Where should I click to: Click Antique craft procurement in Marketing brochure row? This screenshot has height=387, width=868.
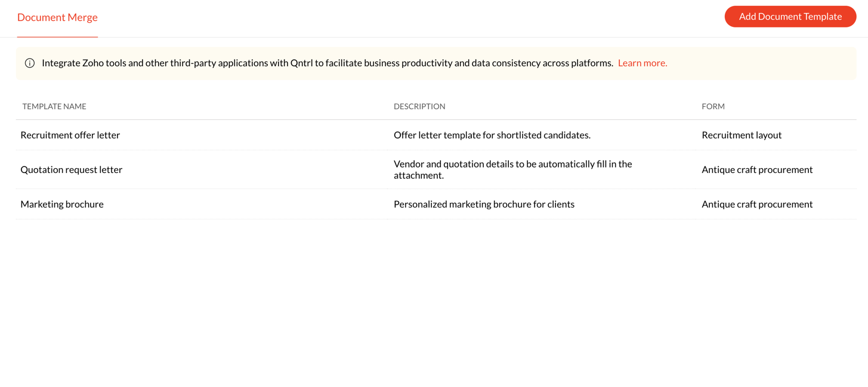point(757,205)
